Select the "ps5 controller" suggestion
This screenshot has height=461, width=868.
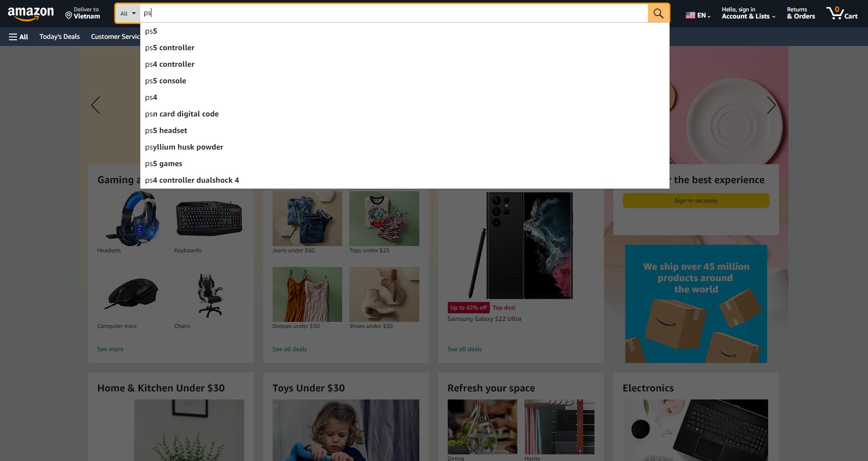170,48
